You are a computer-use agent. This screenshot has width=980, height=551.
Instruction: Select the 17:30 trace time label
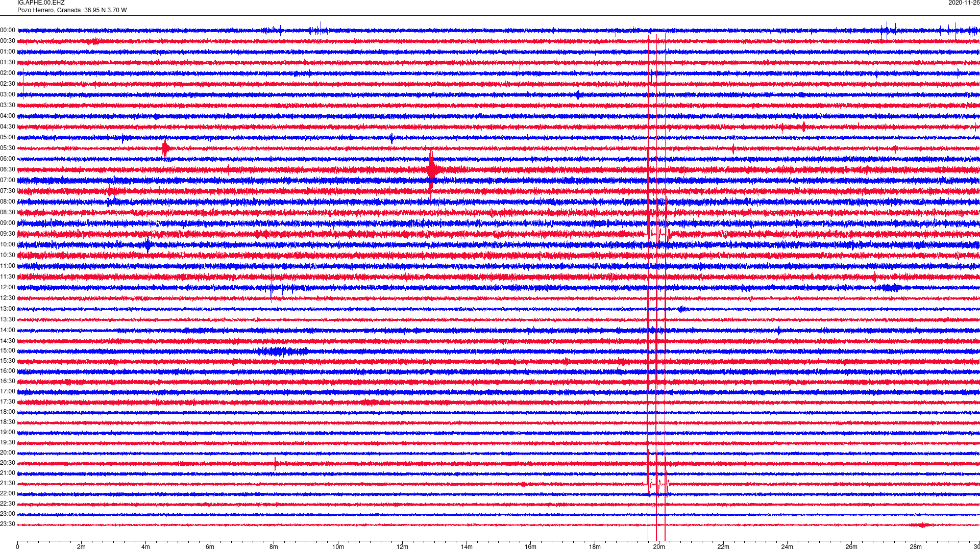click(8, 402)
